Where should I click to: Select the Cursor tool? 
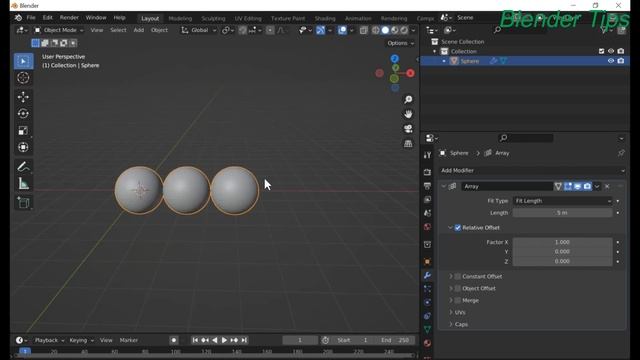pos(23,78)
